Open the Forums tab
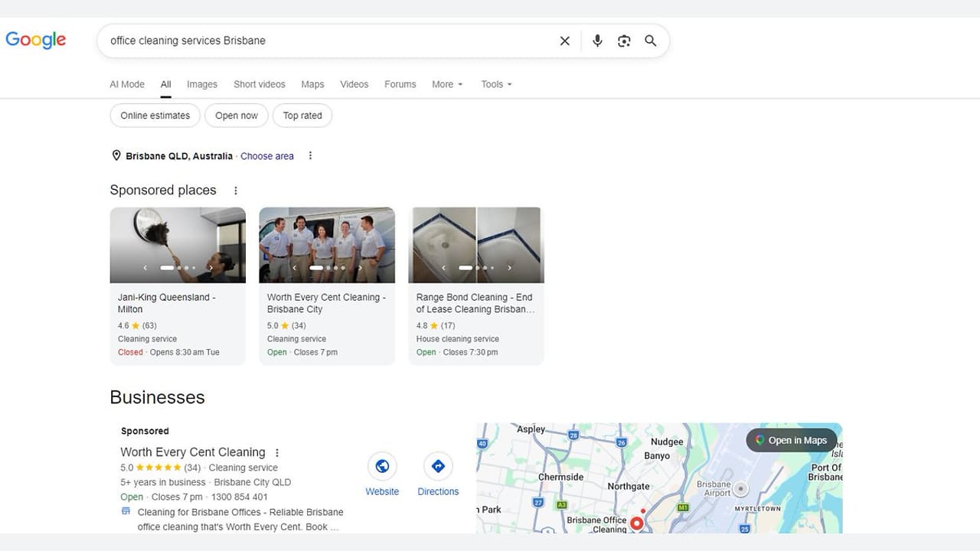980x551 pixels. click(400, 84)
